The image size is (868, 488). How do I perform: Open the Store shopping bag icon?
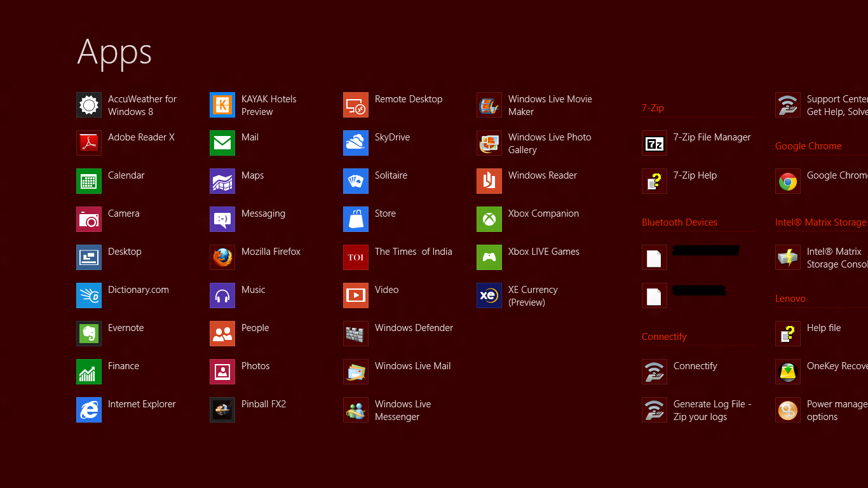pos(356,219)
